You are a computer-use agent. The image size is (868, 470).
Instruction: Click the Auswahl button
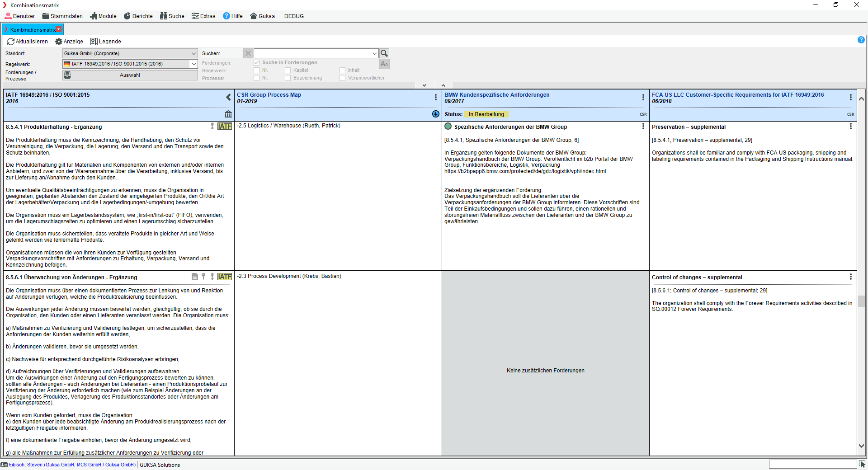(130, 75)
